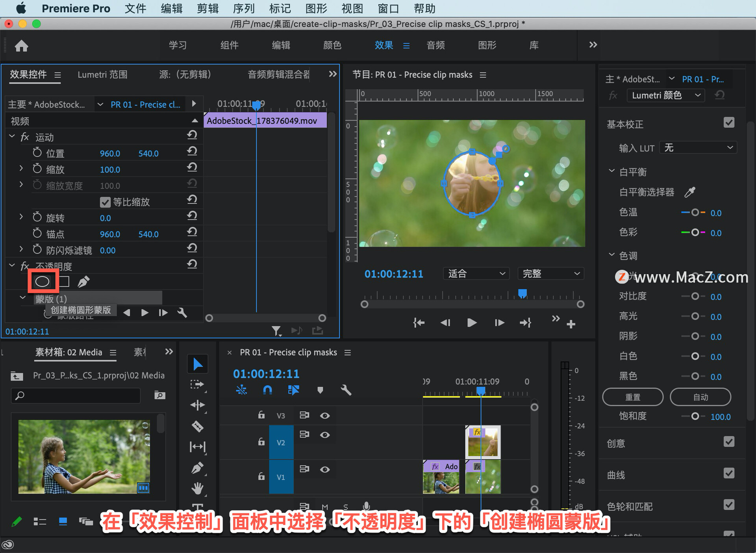Toggle lock on track V2
Image resolution: width=756 pixels, height=553 pixels.
point(261,442)
